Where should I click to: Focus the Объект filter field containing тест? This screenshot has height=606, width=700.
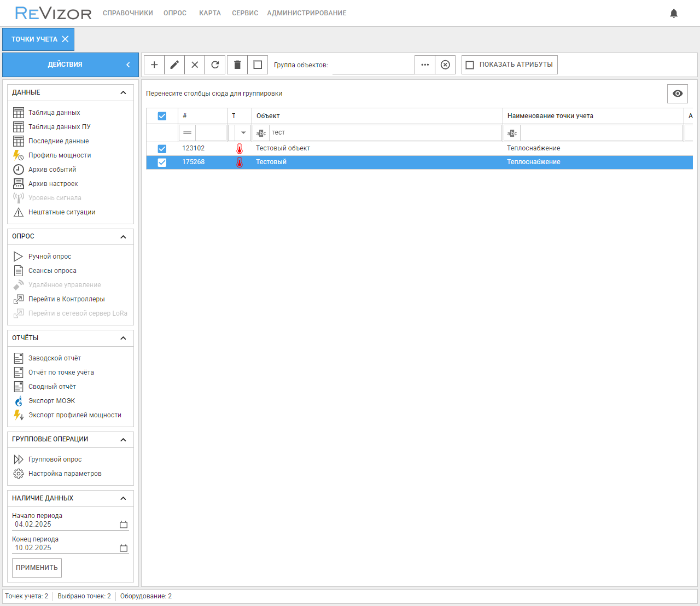386,133
